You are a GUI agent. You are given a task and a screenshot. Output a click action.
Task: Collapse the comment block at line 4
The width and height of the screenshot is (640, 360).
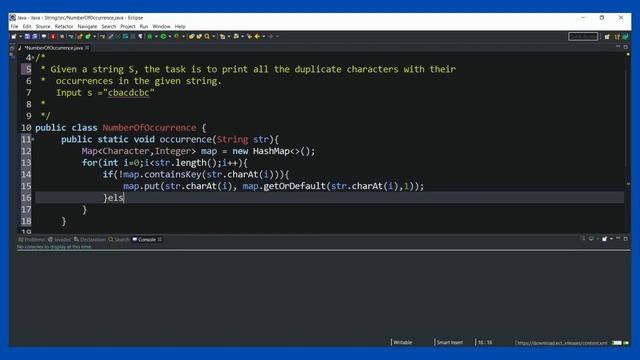pos(33,58)
